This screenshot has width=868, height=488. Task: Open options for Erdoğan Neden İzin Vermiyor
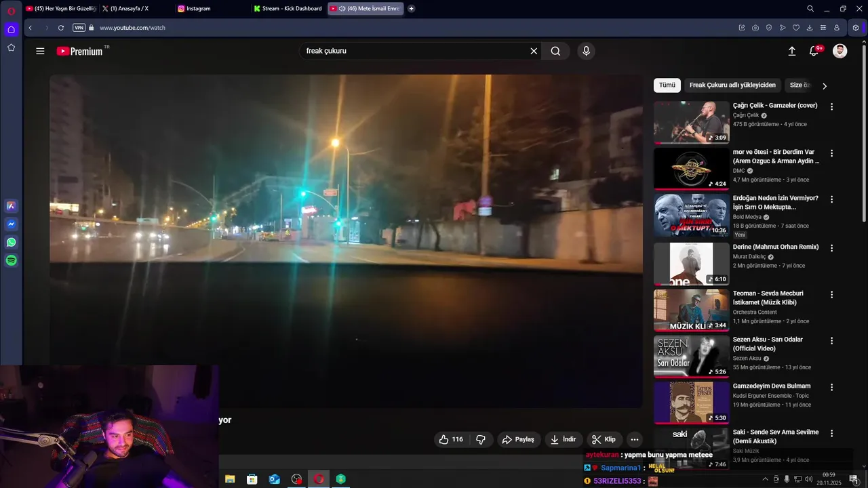click(x=831, y=199)
